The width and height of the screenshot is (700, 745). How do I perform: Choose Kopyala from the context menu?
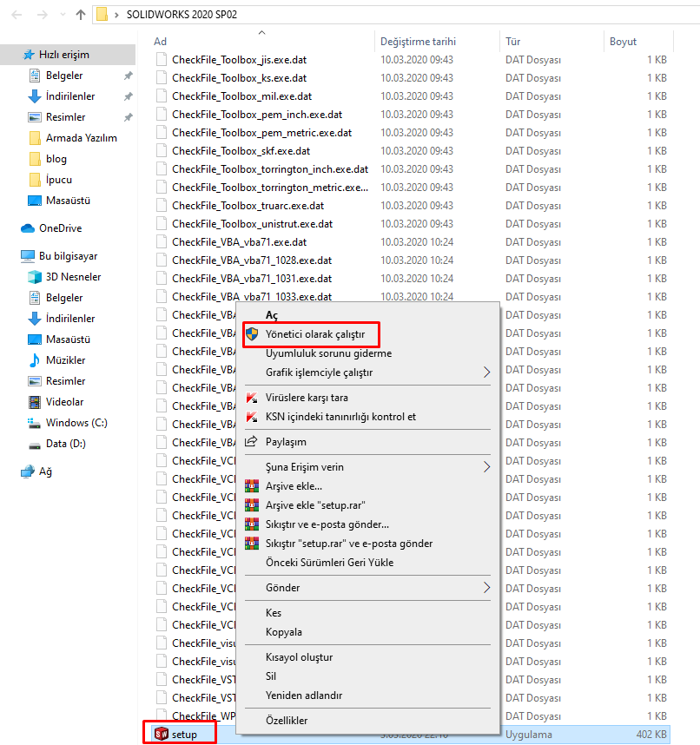pos(284,632)
